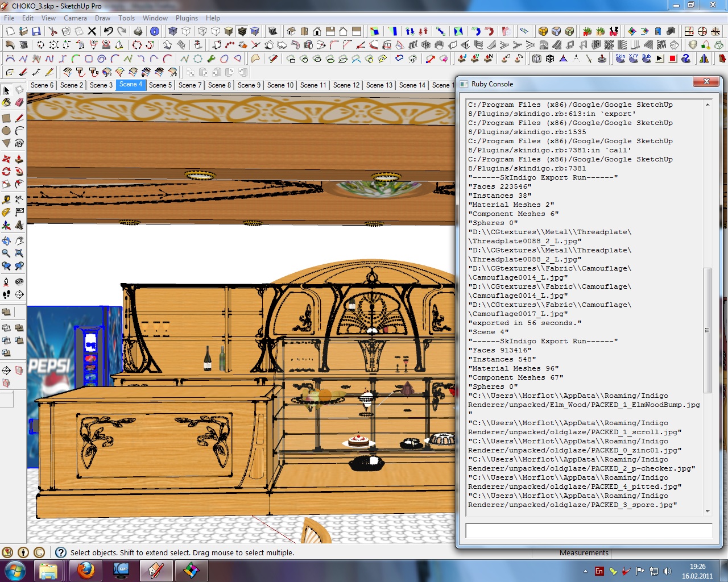Choose the Tape Measure tool
Image resolution: width=728 pixels, height=582 pixels.
6,199
